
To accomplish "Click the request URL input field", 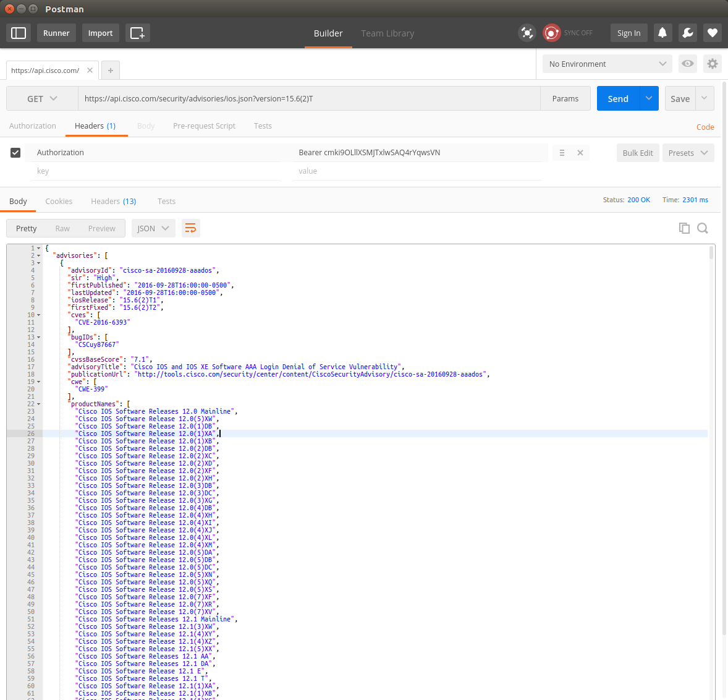I will (x=309, y=99).
